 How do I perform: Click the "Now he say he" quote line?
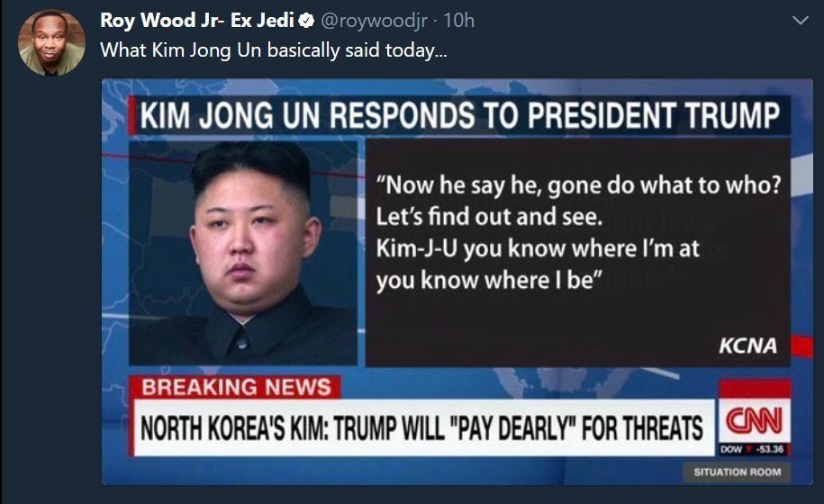tap(578, 185)
